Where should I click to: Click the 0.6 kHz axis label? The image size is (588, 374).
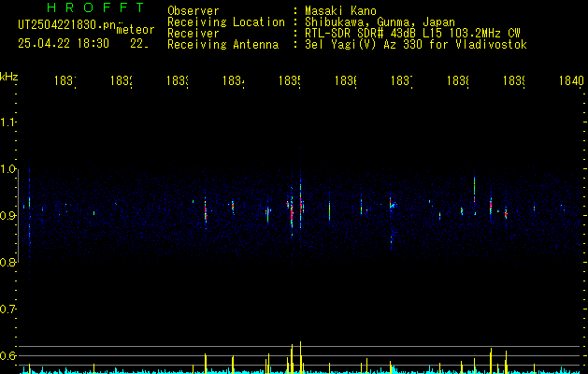(x=7, y=355)
